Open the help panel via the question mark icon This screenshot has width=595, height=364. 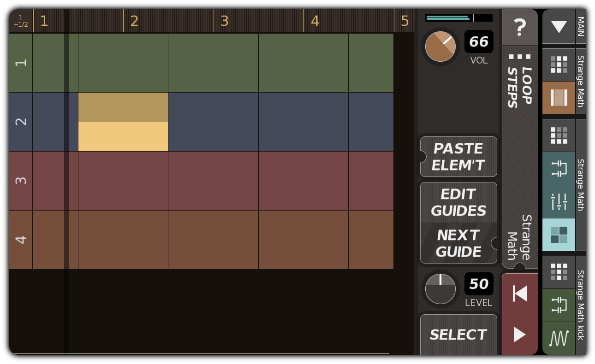point(520,26)
